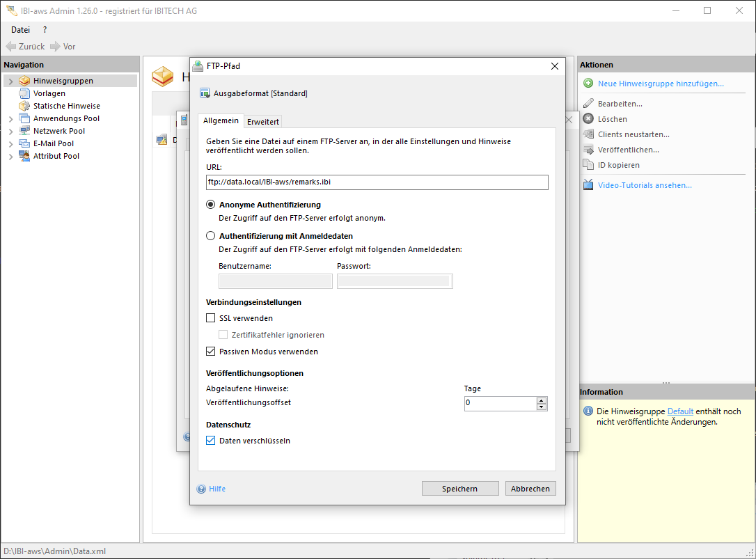This screenshot has height=559, width=756.
Task: Click the Netzwerk Pool icon
Action: [24, 131]
